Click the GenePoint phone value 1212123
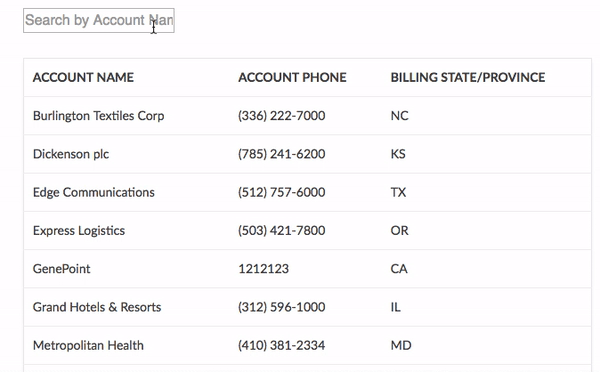Image resolution: width=600 pixels, height=372 pixels. pyautogui.click(x=264, y=269)
